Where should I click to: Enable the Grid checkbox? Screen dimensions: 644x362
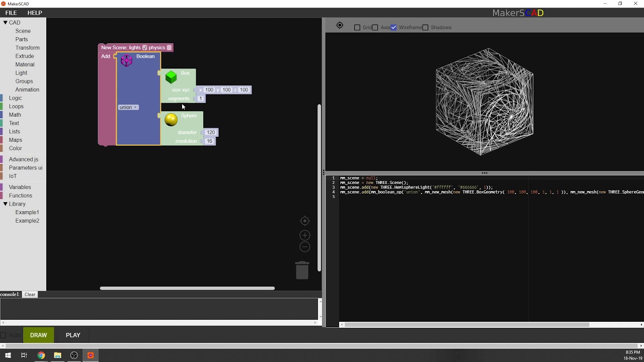click(x=357, y=28)
